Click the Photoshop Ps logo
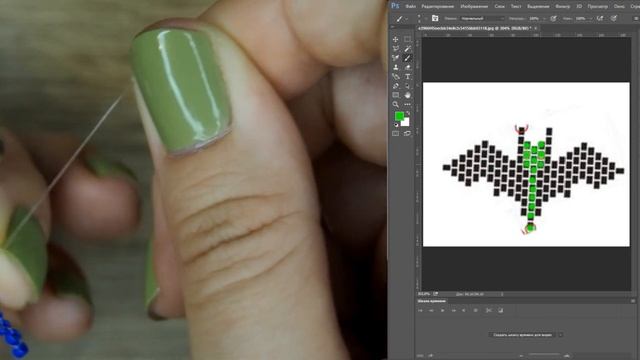640x360 pixels. [395, 6]
